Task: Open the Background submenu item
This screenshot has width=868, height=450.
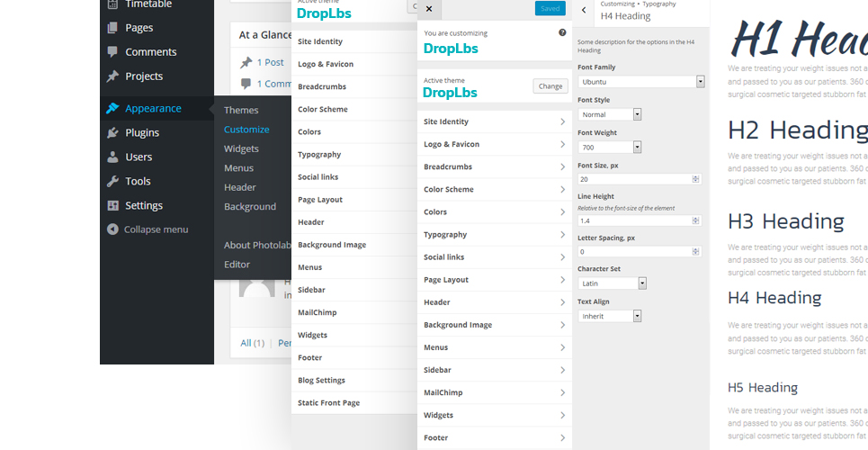Action: 250,207
